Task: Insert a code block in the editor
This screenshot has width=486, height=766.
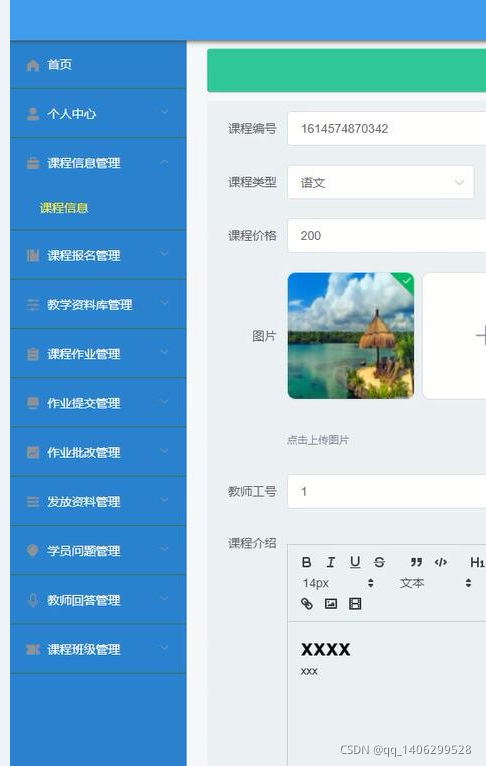Action: point(441,562)
